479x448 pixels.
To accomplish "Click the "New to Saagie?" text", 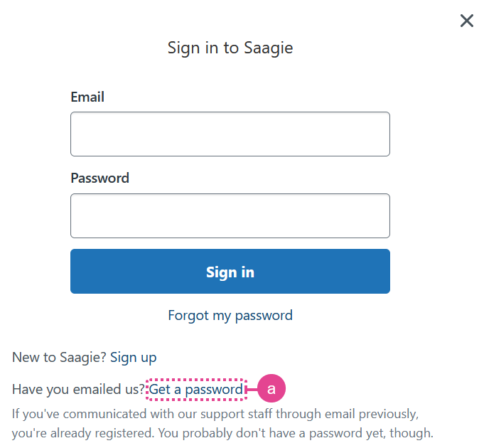I will tap(59, 357).
